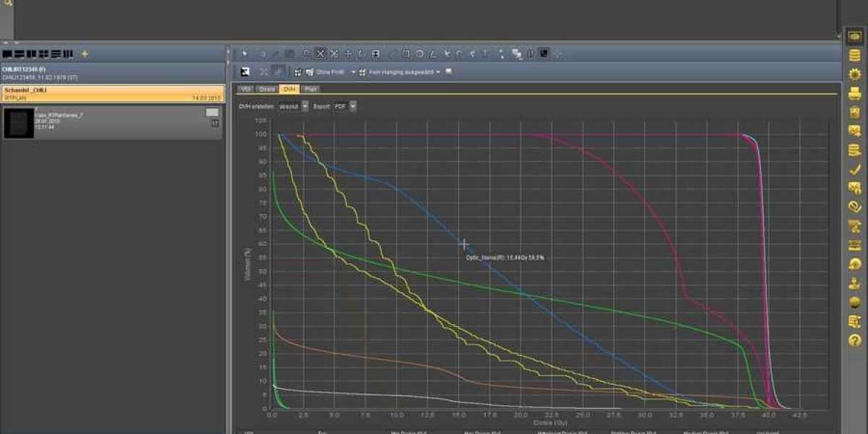The width and height of the screenshot is (868, 434).
Task: Switch to the VOI tab
Action: (x=246, y=89)
